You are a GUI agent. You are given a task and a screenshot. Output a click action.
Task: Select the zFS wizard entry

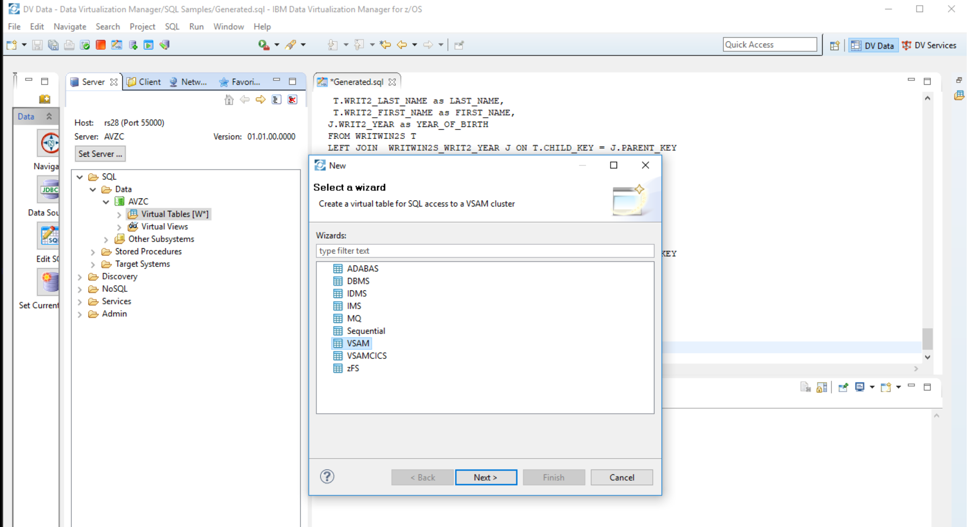click(x=346, y=368)
